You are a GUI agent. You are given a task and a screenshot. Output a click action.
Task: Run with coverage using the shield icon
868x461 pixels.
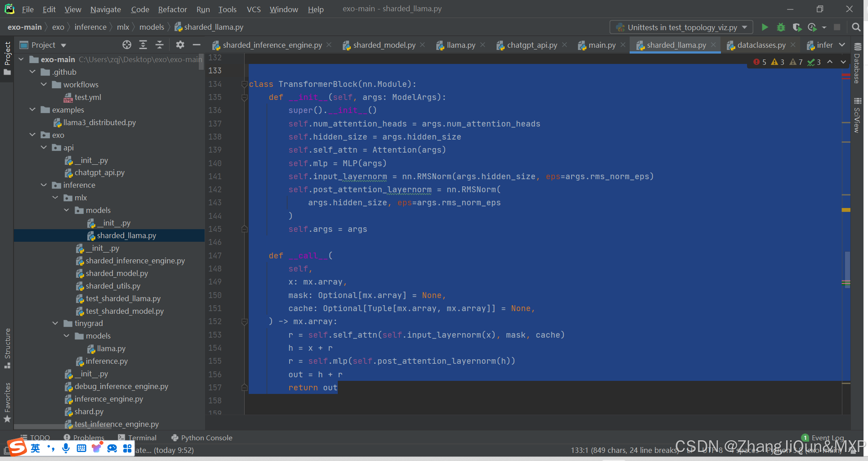coord(797,27)
